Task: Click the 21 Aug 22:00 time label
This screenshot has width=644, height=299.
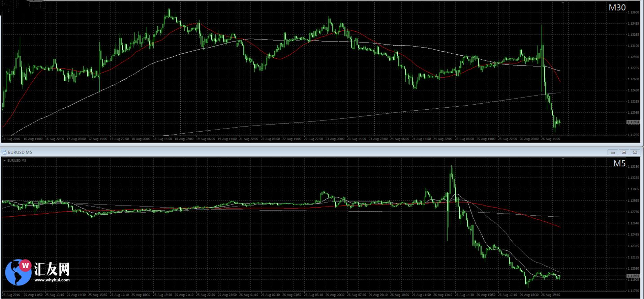Action: [249, 139]
